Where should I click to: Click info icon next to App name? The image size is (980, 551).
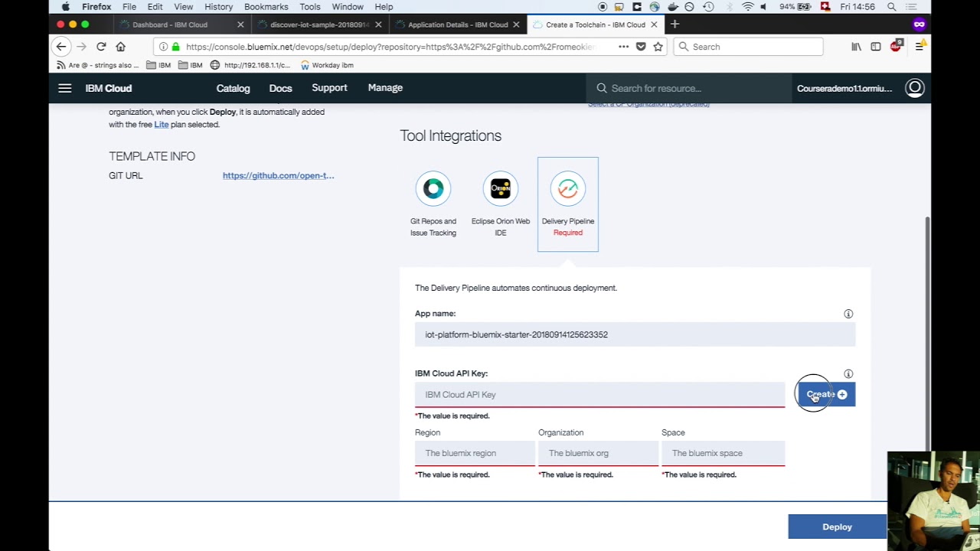tap(848, 314)
